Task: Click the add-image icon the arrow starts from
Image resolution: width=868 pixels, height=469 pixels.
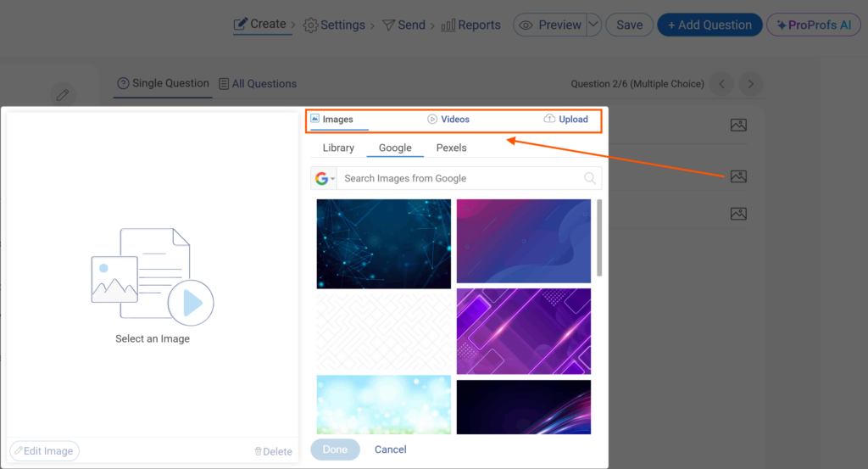Action: click(x=738, y=176)
